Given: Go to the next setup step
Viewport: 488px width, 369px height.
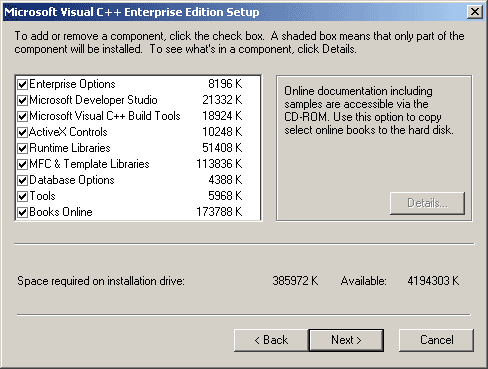Looking at the screenshot, I should [x=346, y=340].
